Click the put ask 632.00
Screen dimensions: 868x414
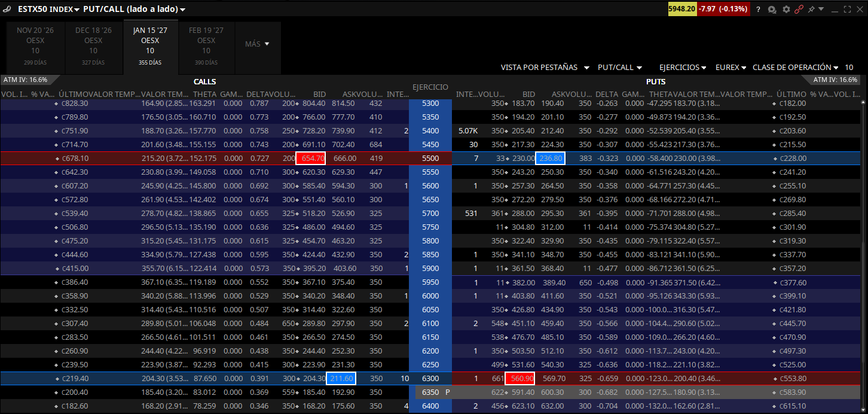click(553, 406)
